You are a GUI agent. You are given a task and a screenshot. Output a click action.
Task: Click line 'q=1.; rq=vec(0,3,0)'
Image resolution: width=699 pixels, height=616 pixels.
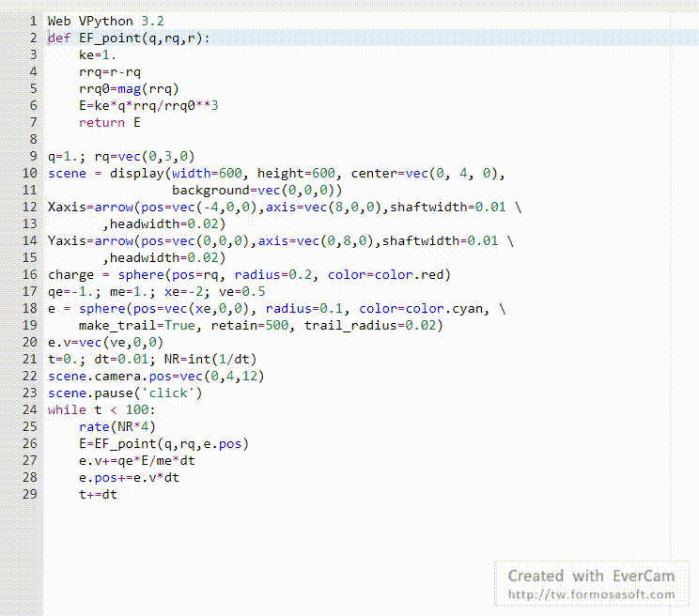pos(121,156)
